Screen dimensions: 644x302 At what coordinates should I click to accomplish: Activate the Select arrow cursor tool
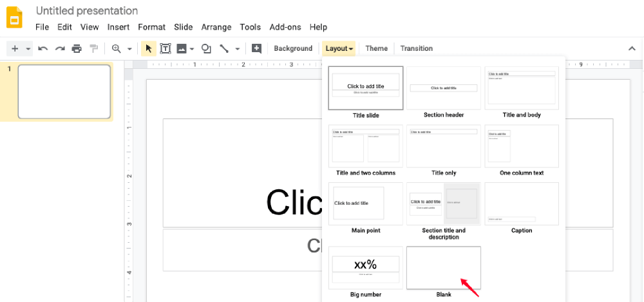tap(149, 48)
